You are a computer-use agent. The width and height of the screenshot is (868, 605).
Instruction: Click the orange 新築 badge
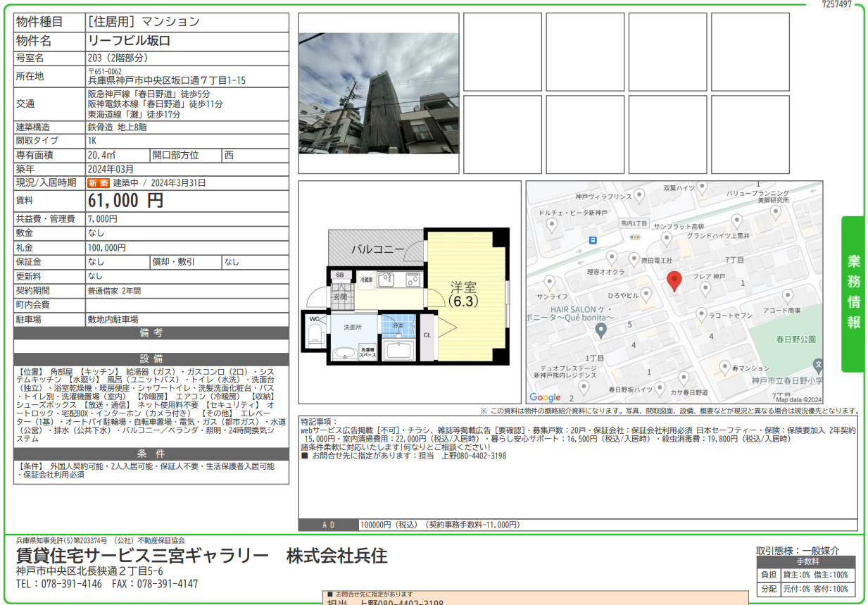[x=98, y=182]
